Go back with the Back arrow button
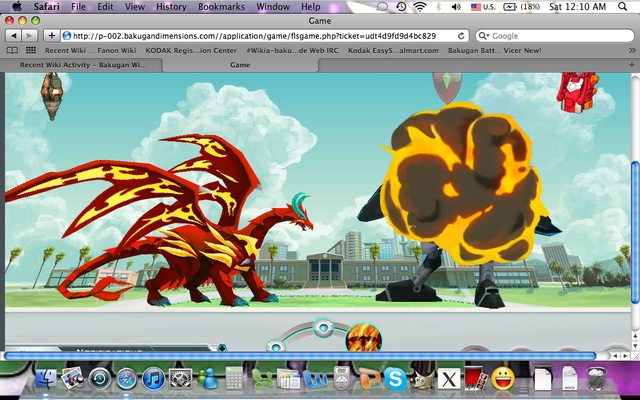The width and height of the screenshot is (640, 400). pyautogui.click(x=13, y=35)
